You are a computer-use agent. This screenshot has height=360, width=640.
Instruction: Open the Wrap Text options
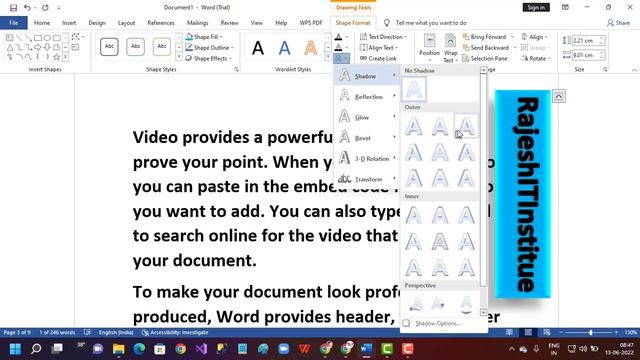[450, 48]
